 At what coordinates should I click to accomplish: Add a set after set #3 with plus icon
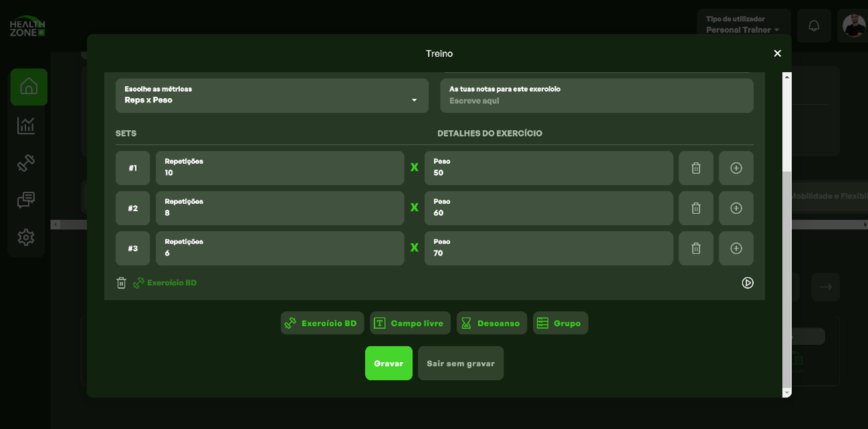736,249
